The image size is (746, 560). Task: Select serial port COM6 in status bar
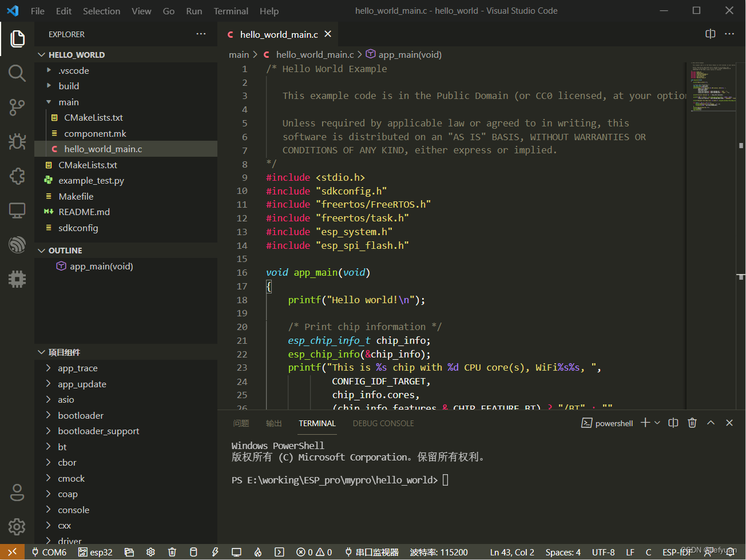[x=49, y=552]
